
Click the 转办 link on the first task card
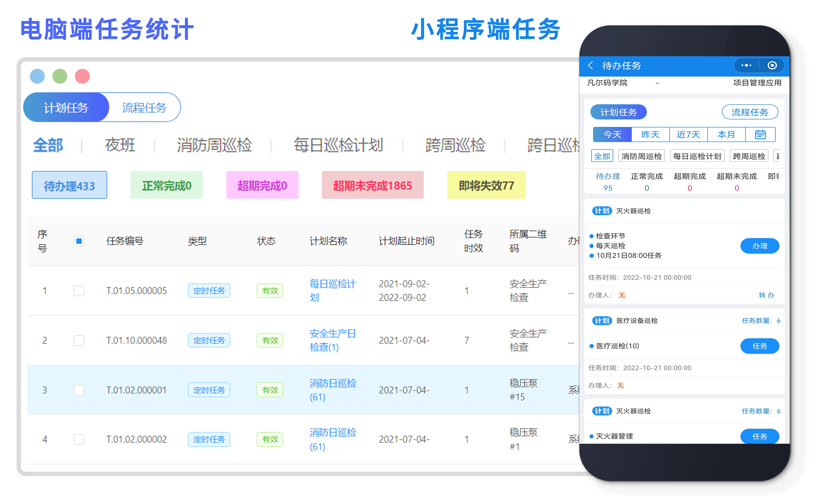pos(766,295)
